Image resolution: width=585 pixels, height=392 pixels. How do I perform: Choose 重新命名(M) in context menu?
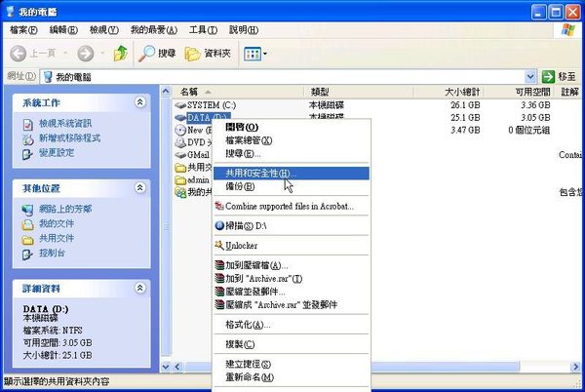tap(292, 377)
